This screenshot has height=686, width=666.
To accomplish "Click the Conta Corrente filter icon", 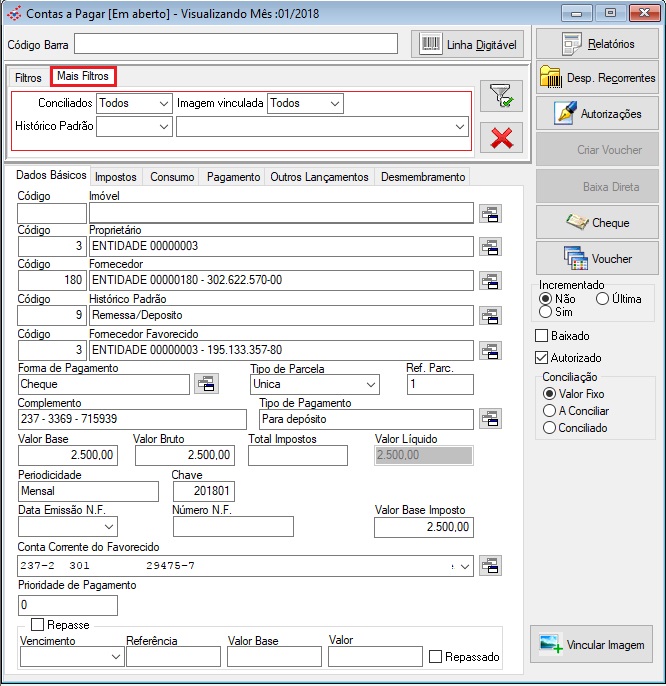I will coord(490,566).
